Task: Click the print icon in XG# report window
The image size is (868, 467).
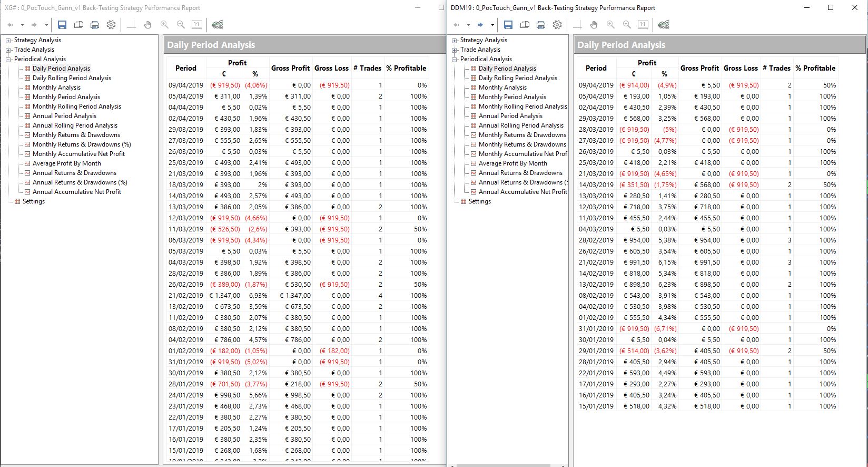Action: 95,25
